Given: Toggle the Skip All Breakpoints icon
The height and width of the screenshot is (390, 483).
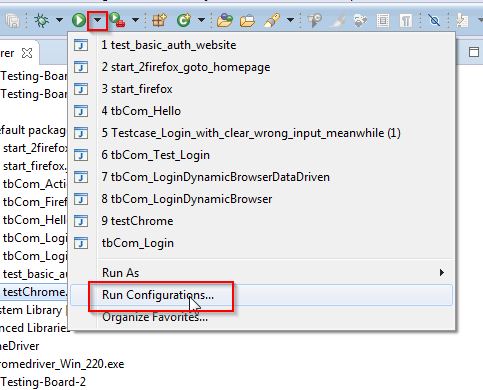Looking at the screenshot, I should [434, 21].
